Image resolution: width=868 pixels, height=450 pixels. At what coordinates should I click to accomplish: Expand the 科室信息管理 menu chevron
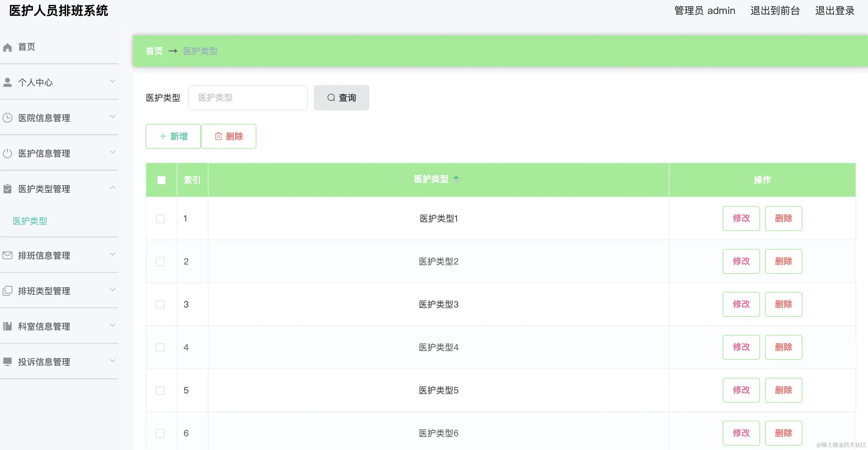coord(113,325)
